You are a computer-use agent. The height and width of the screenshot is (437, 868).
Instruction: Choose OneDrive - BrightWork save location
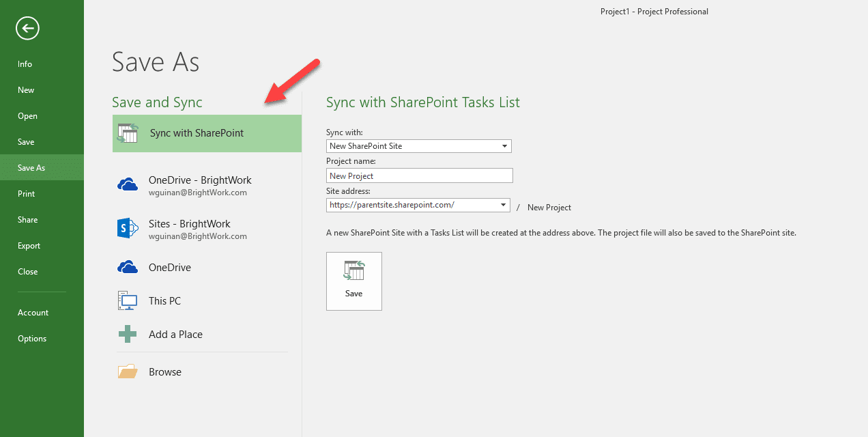pos(207,185)
